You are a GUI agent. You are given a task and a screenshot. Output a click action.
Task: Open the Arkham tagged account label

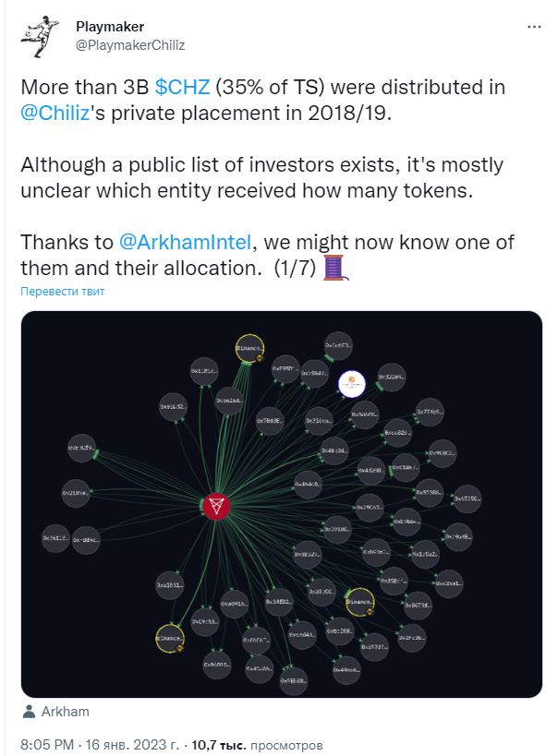[x=66, y=712]
